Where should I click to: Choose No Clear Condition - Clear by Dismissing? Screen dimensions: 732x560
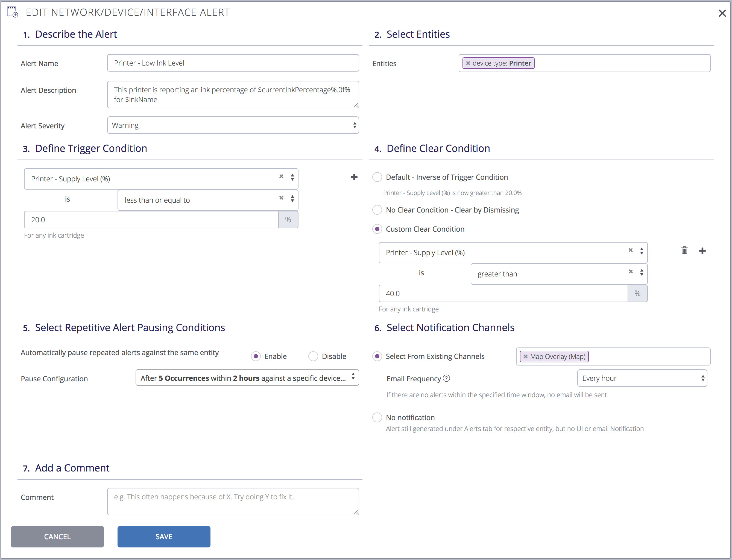click(x=377, y=210)
